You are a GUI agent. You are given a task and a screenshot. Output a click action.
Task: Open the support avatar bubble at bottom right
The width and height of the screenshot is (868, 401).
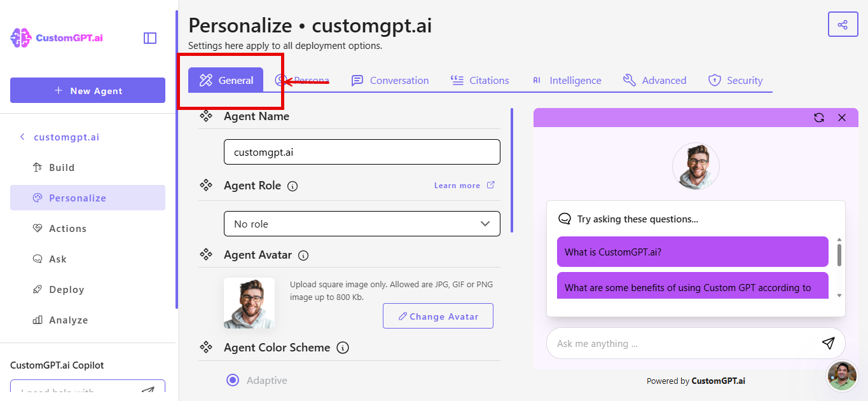pos(842,376)
